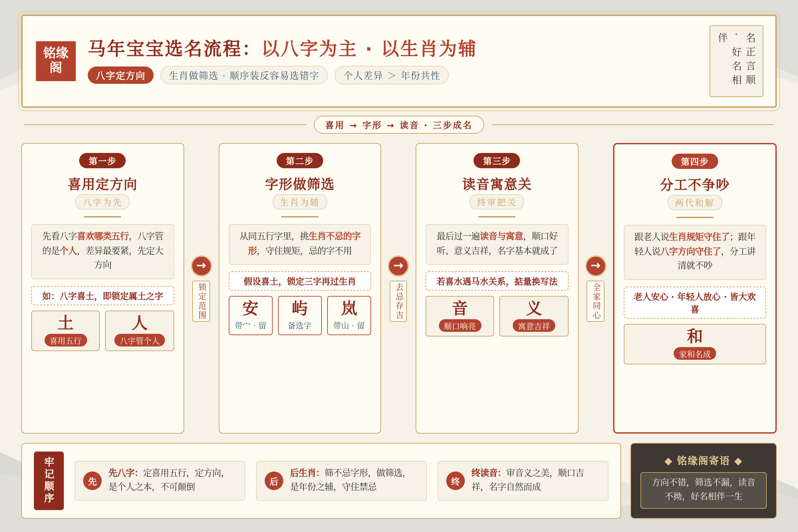Viewport: 798px width, 532px height.
Task: Open the 第一步 step badge
Action: click(x=102, y=161)
